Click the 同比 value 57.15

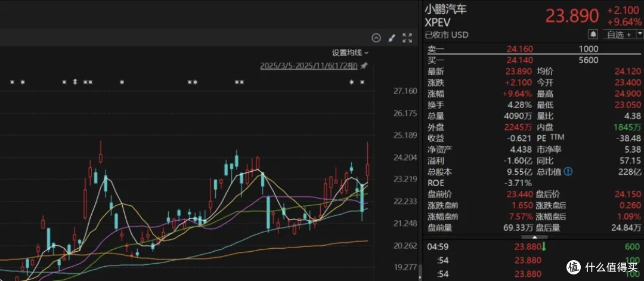pyautogui.click(x=631, y=161)
